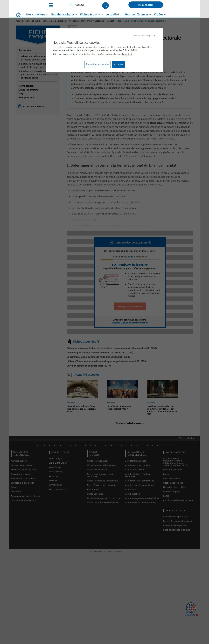Expand the Vidéos dropdown
Screen dimensions: 209x644
pyautogui.click(x=160, y=14)
